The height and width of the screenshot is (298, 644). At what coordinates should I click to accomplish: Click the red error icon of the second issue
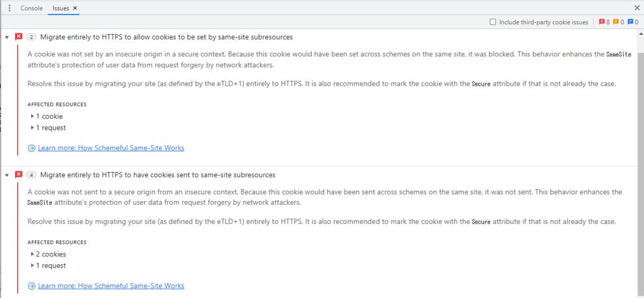(x=19, y=175)
